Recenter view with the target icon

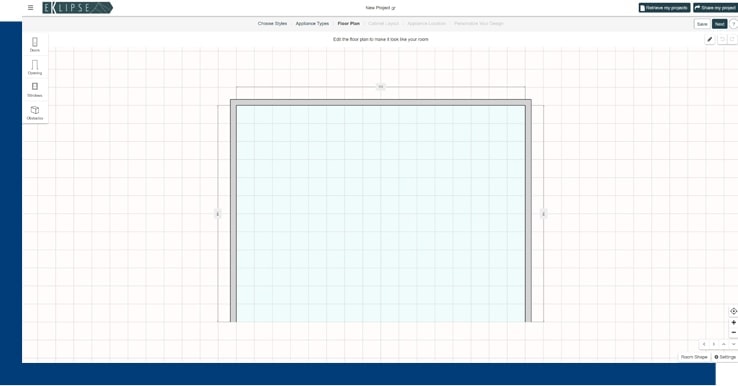click(733, 311)
